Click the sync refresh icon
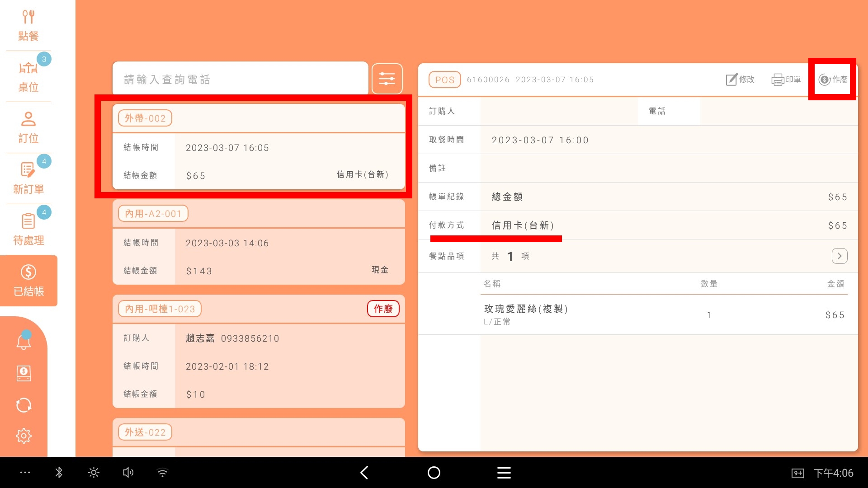868x488 pixels. 24,405
